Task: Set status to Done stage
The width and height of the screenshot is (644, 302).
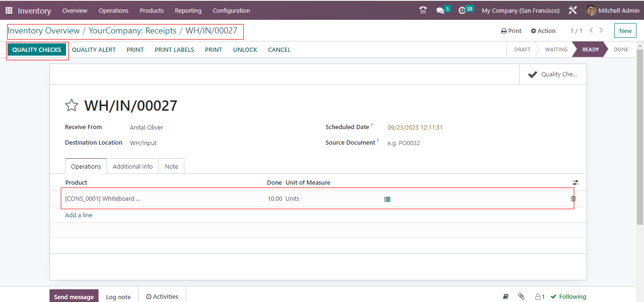Action: 621,49
